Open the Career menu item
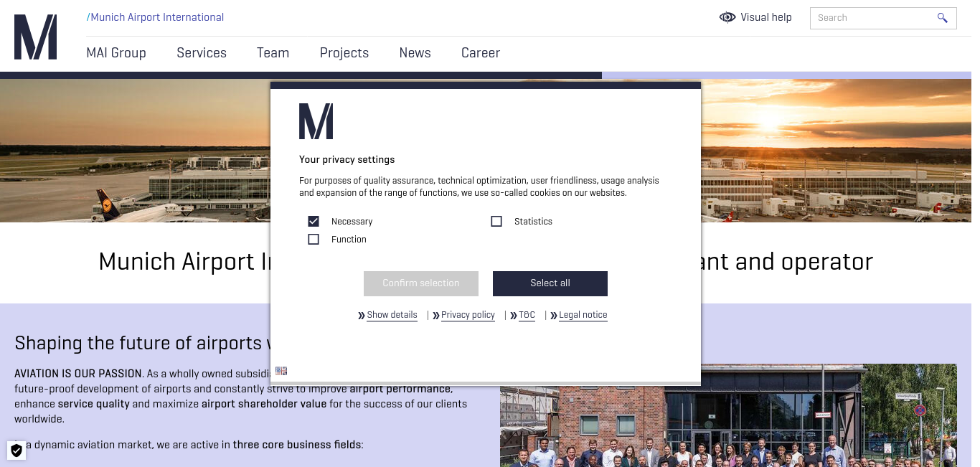980x467 pixels. coord(481,53)
